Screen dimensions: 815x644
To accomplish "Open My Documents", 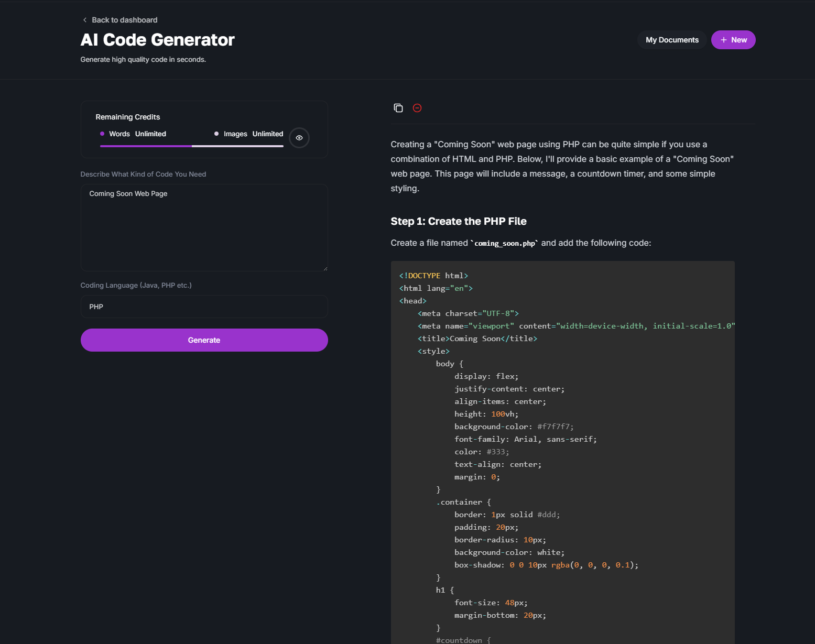I will coord(672,40).
